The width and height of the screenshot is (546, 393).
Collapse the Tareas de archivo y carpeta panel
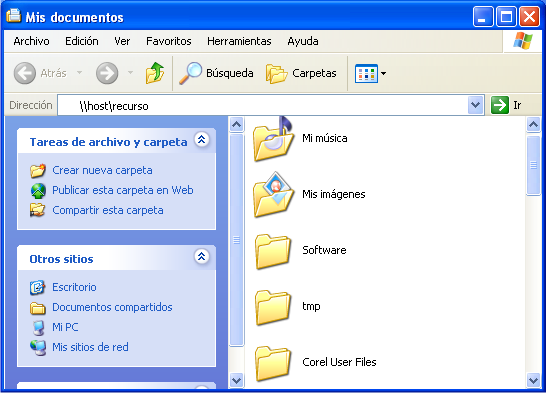(202, 140)
